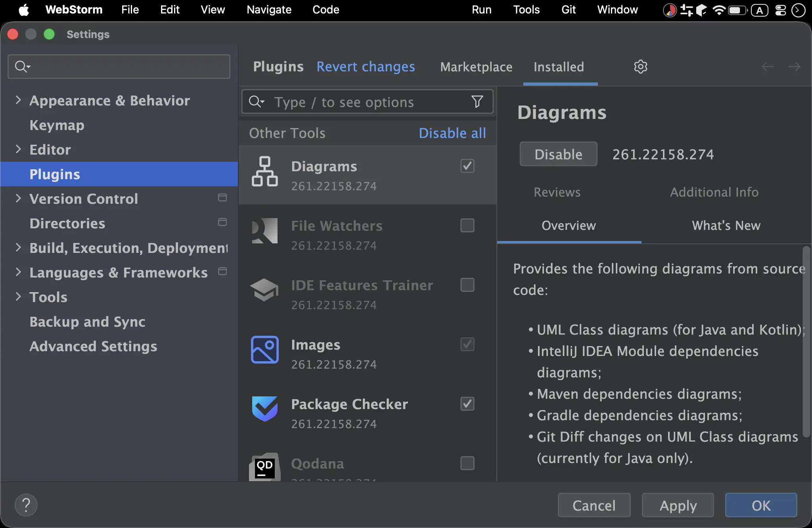Enable the File Watchers plugin checkbox
The image size is (812, 528).
coord(467,225)
